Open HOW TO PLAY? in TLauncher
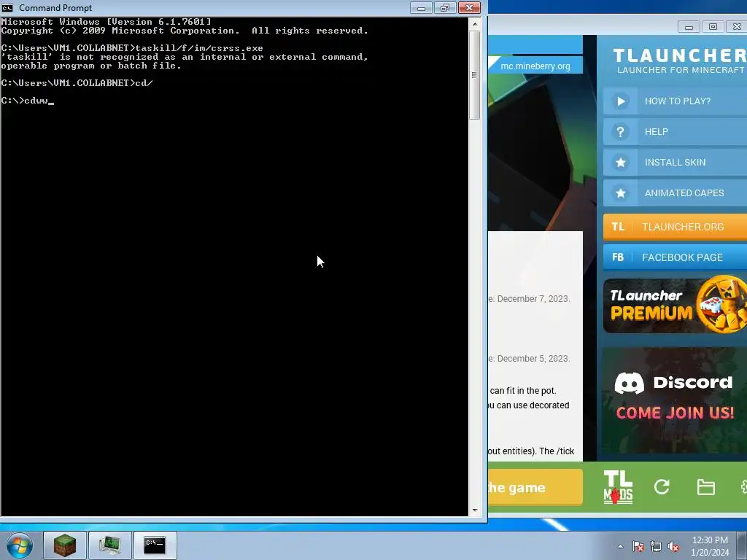 pos(675,101)
